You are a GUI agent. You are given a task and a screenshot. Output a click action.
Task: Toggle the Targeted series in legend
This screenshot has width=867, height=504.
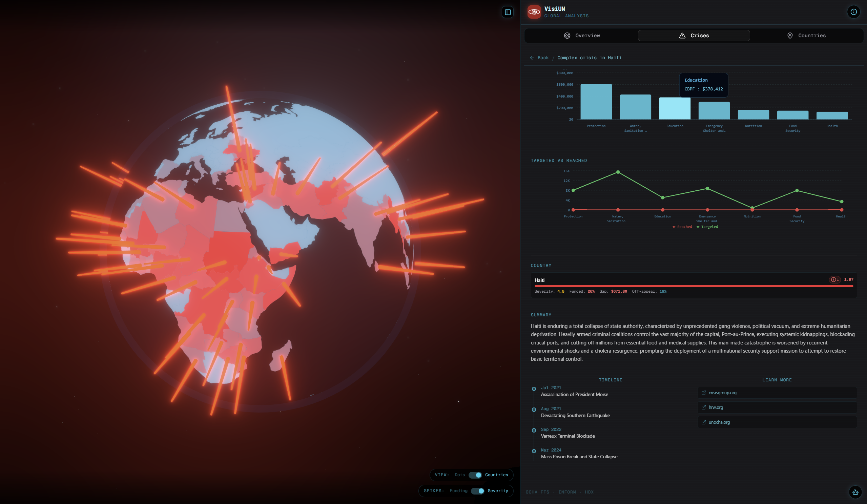point(707,227)
